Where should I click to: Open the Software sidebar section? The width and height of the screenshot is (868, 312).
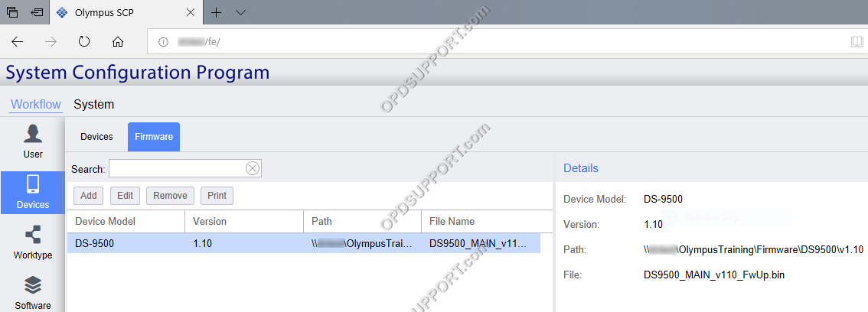[33, 293]
